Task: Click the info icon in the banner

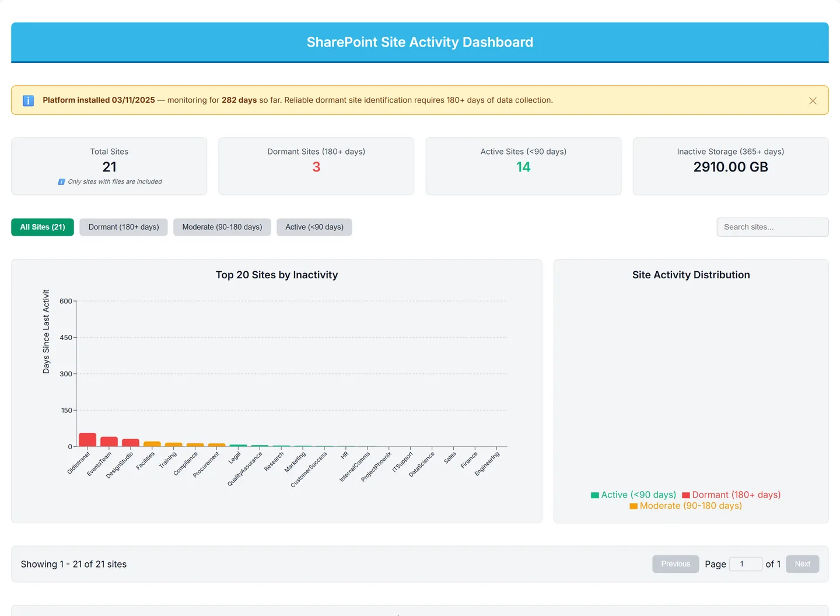Action: click(28, 100)
